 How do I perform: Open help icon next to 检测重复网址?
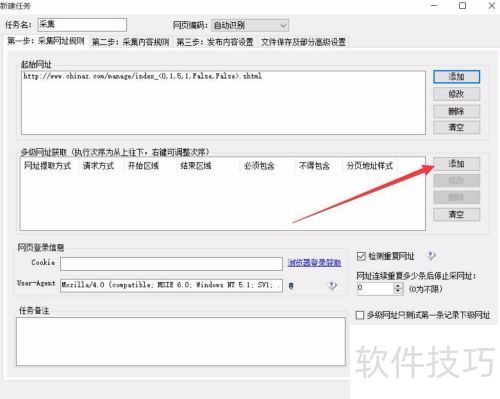click(x=431, y=256)
